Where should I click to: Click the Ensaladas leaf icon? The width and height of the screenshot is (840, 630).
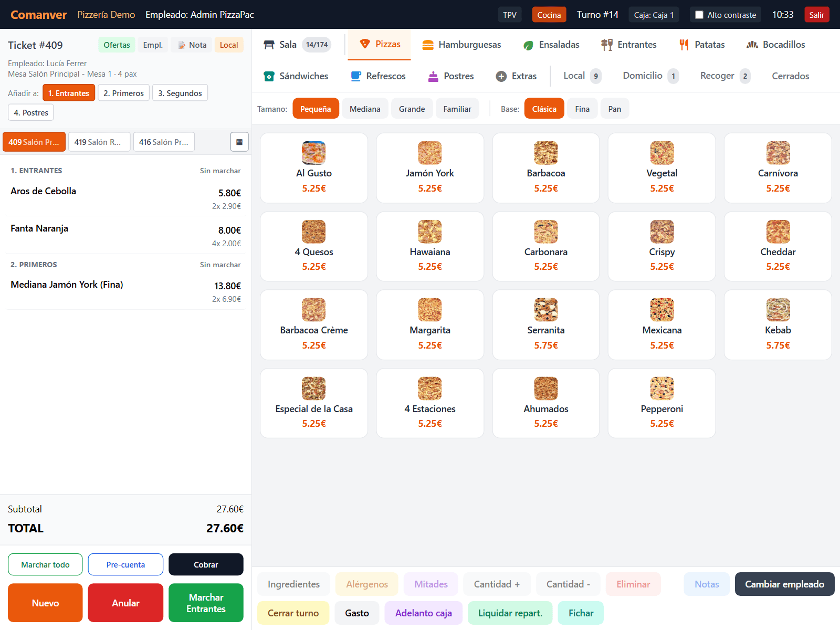(x=528, y=45)
